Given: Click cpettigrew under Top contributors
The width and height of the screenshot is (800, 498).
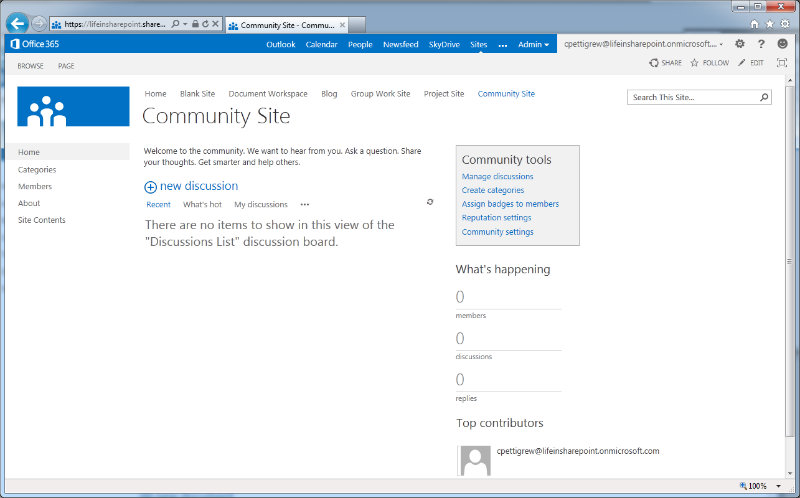Looking at the screenshot, I should pos(578,451).
